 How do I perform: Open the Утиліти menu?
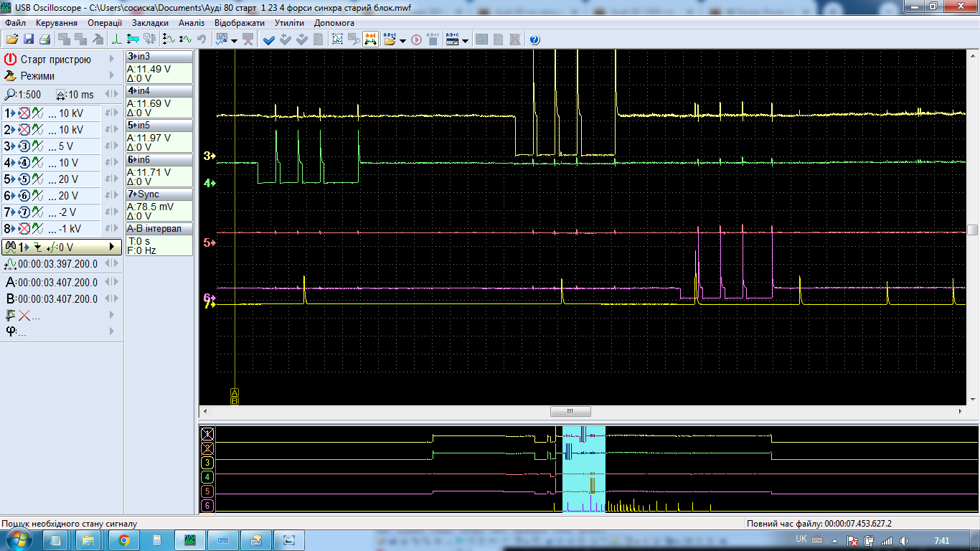coord(289,23)
